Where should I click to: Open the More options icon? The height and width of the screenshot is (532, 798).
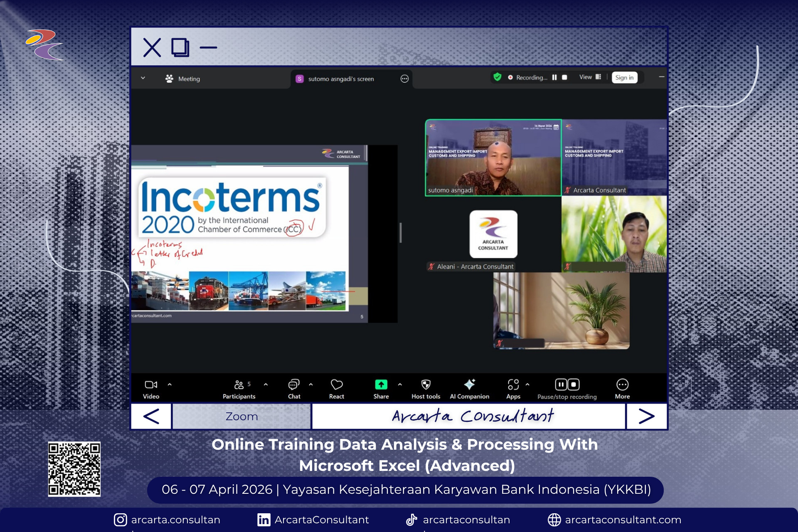point(622,384)
